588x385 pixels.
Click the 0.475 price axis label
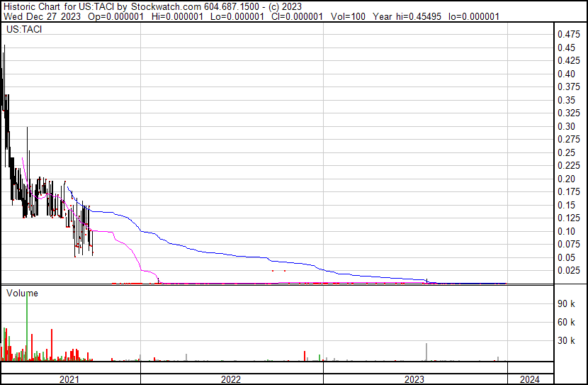click(x=569, y=35)
